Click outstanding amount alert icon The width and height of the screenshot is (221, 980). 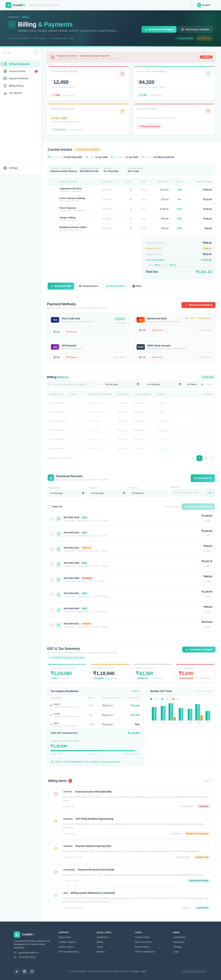coord(122,74)
